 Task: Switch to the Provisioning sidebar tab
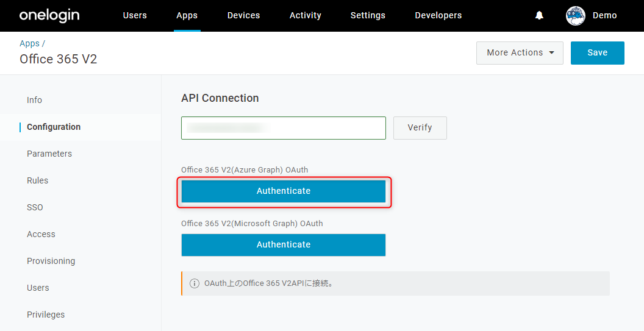pyautogui.click(x=51, y=261)
